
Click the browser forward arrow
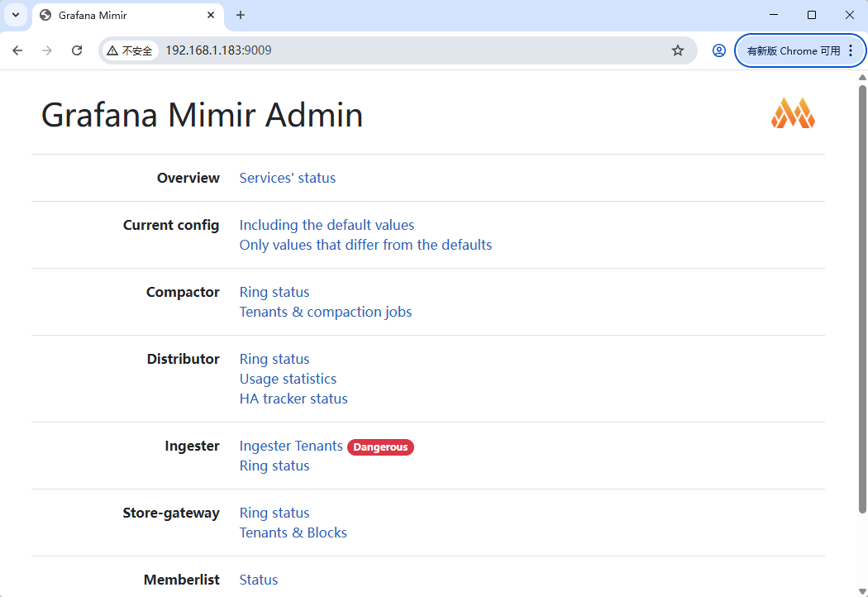pyautogui.click(x=47, y=50)
